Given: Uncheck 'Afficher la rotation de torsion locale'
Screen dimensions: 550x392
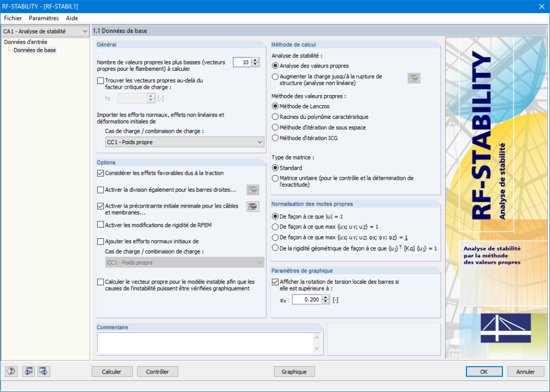Looking at the screenshot, I should [x=276, y=282].
